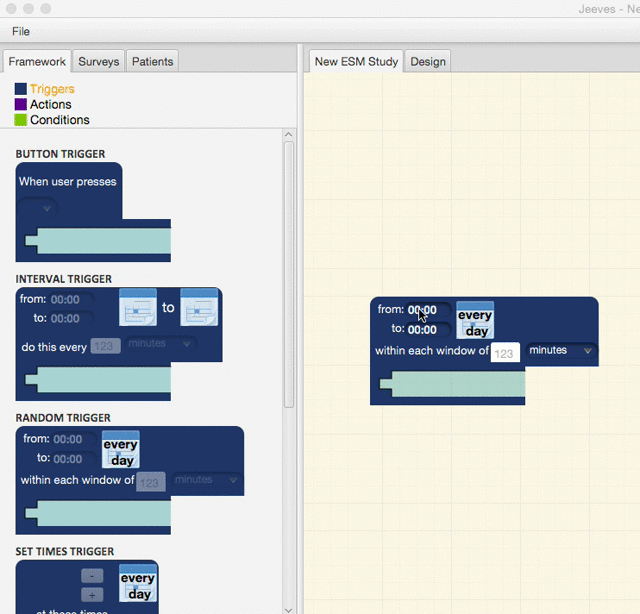Click Interval Trigger teal action slot
640x614 pixels.
[x=98, y=379]
